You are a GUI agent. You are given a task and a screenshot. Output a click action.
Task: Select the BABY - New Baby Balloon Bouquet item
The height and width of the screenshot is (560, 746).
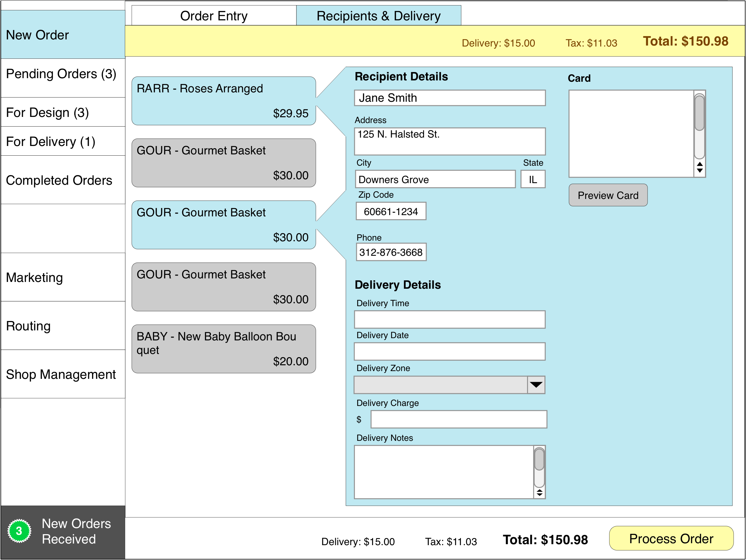click(223, 348)
